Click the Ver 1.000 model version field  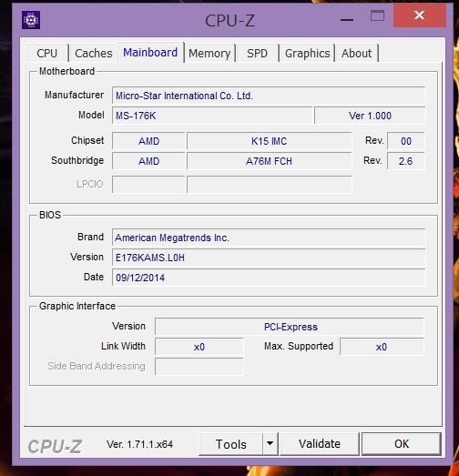[x=370, y=116]
